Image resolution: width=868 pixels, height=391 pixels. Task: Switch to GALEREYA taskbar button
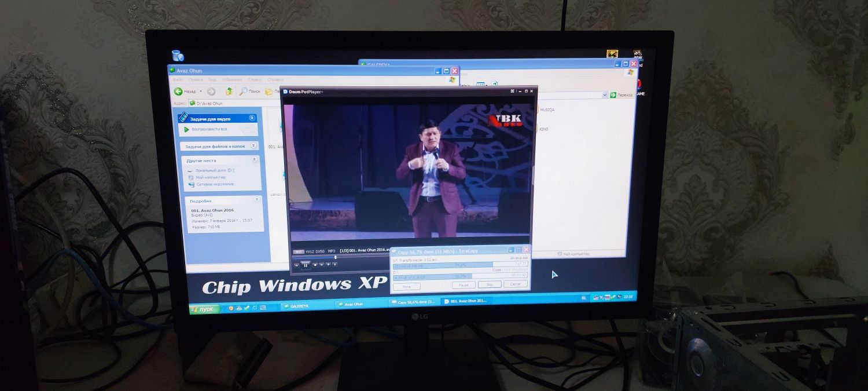click(307, 305)
